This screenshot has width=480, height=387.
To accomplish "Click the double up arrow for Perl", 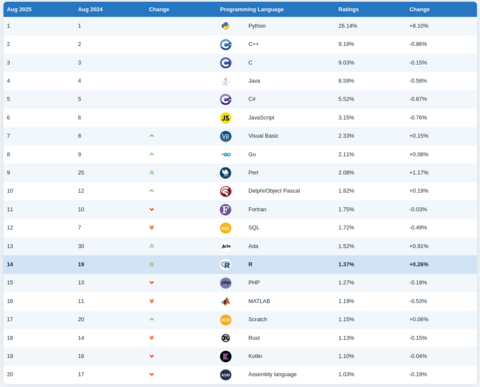I will [152, 173].
